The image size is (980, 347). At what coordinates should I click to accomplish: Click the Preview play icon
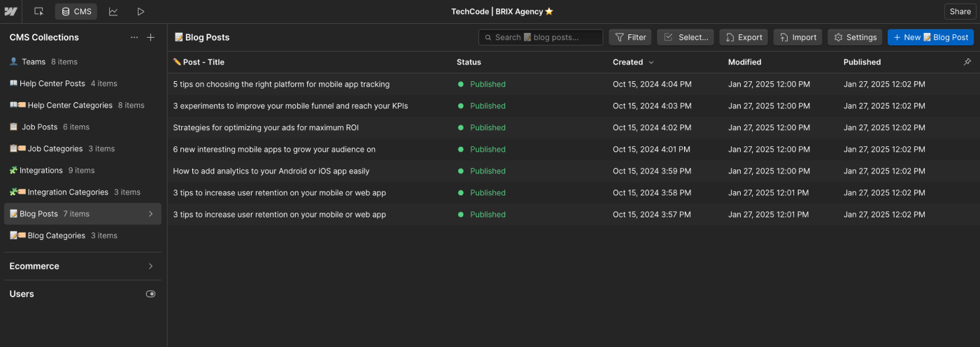[x=141, y=11]
